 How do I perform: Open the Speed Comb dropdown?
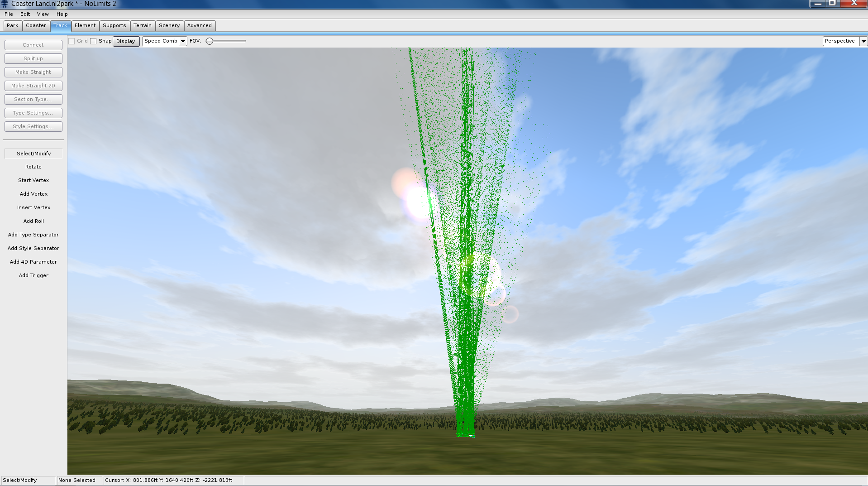164,41
